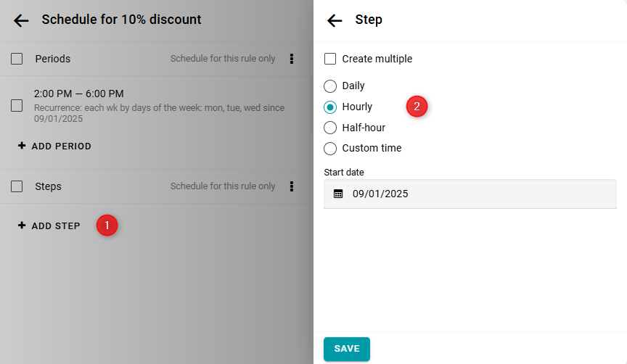Click the calendar icon in Start date
Viewport: 627px width, 364px height.
[x=338, y=194]
